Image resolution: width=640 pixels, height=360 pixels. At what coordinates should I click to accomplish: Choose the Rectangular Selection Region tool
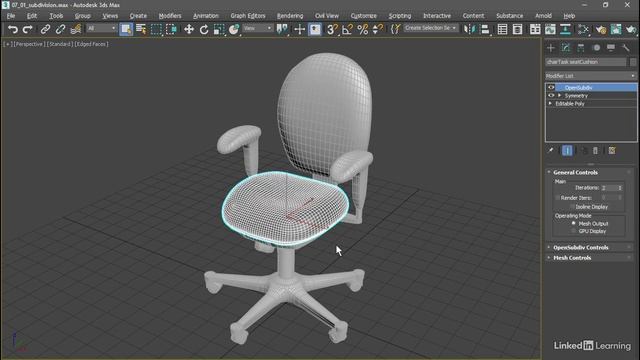click(x=156, y=29)
